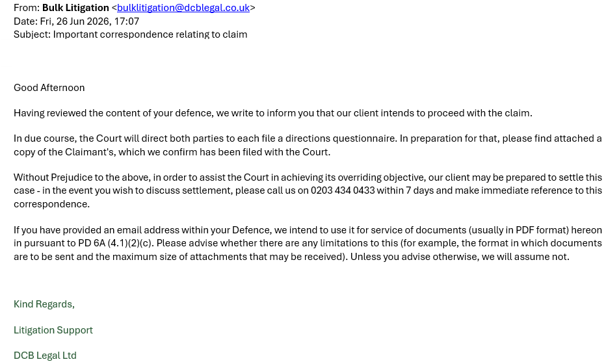Click the 'DCB Legal Ltd' signature line

tap(46, 356)
